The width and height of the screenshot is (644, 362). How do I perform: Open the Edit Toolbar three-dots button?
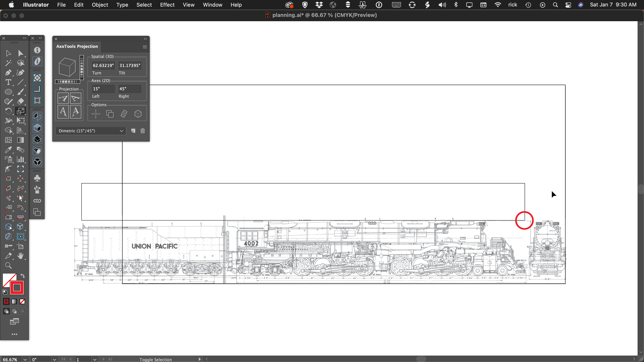click(14, 334)
